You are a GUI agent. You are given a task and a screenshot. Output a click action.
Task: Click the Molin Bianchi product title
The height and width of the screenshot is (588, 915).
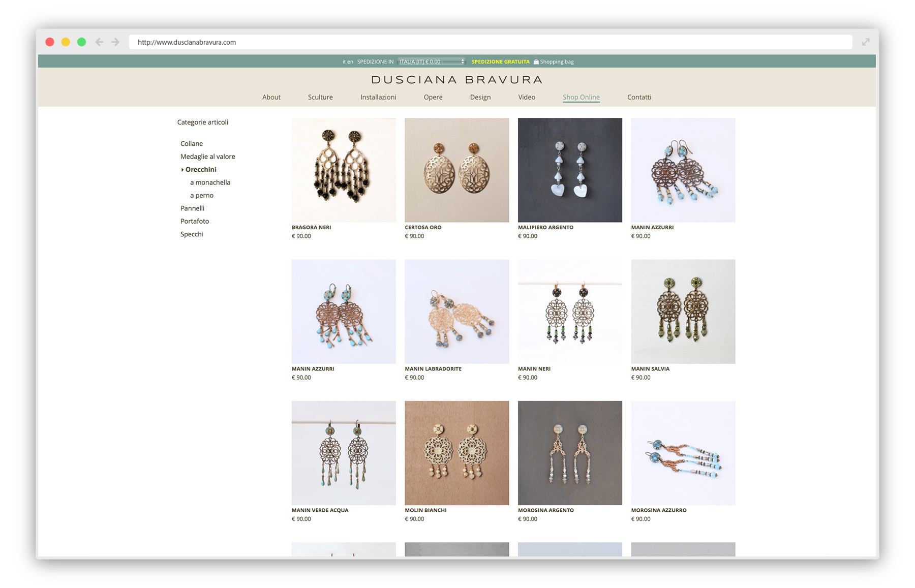tap(425, 510)
